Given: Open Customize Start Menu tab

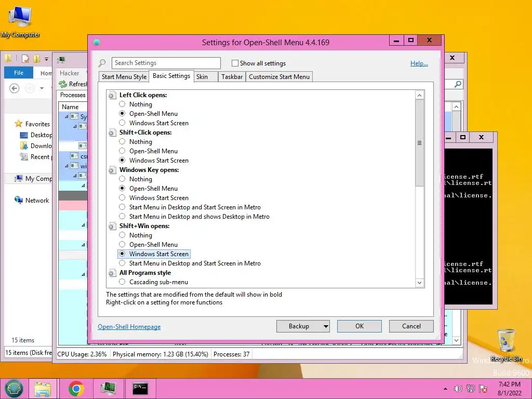Looking at the screenshot, I should tap(279, 77).
